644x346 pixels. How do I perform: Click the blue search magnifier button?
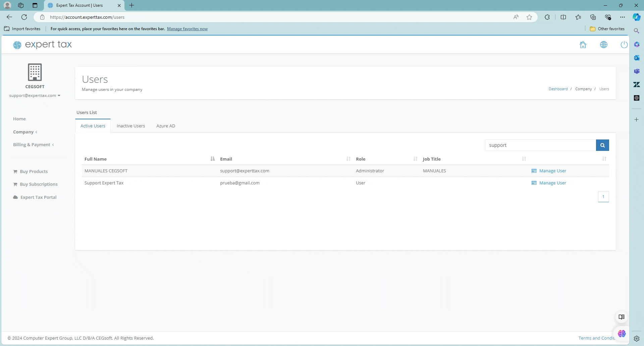602,145
